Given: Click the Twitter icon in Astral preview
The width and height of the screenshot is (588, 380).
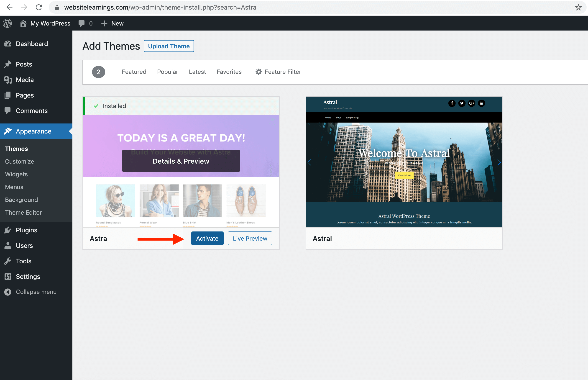Looking at the screenshot, I should click(462, 103).
